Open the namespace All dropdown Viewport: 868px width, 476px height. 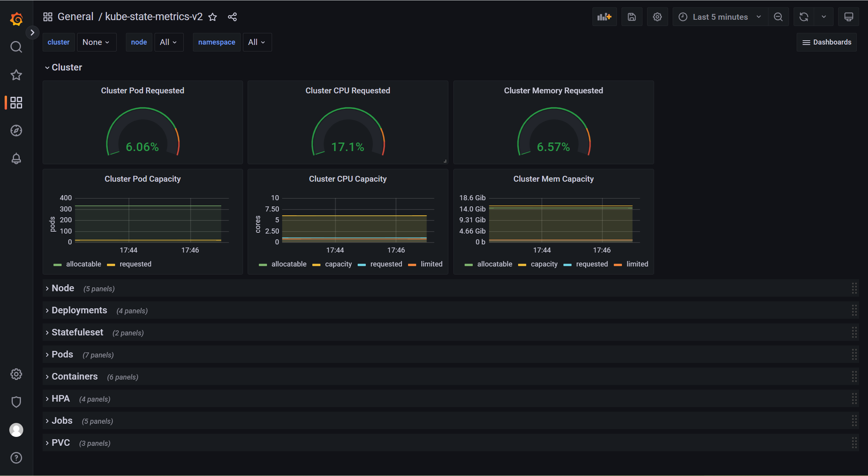pyautogui.click(x=257, y=42)
